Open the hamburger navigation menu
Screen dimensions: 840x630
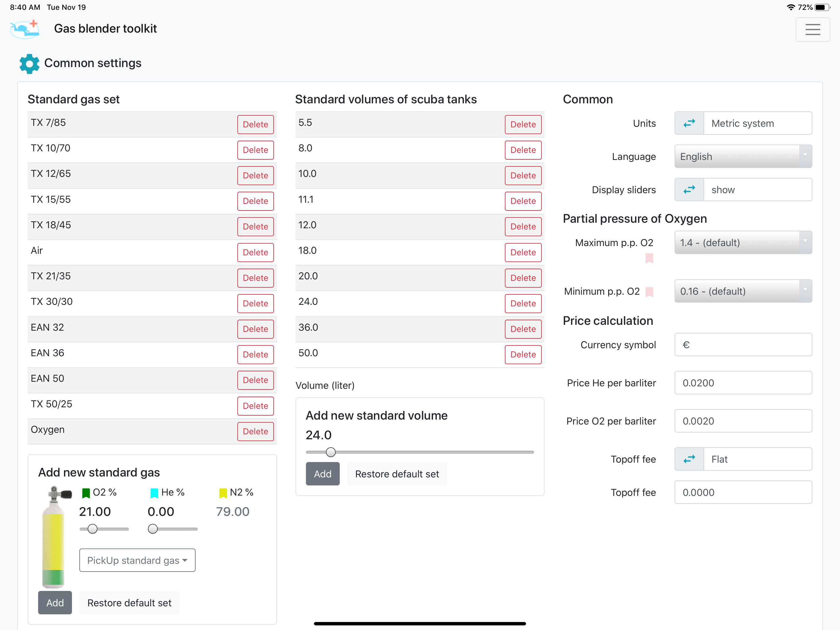(x=812, y=29)
